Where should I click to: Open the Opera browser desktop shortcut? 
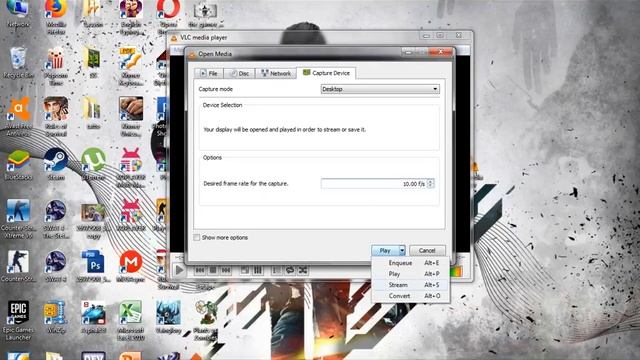coord(168,16)
